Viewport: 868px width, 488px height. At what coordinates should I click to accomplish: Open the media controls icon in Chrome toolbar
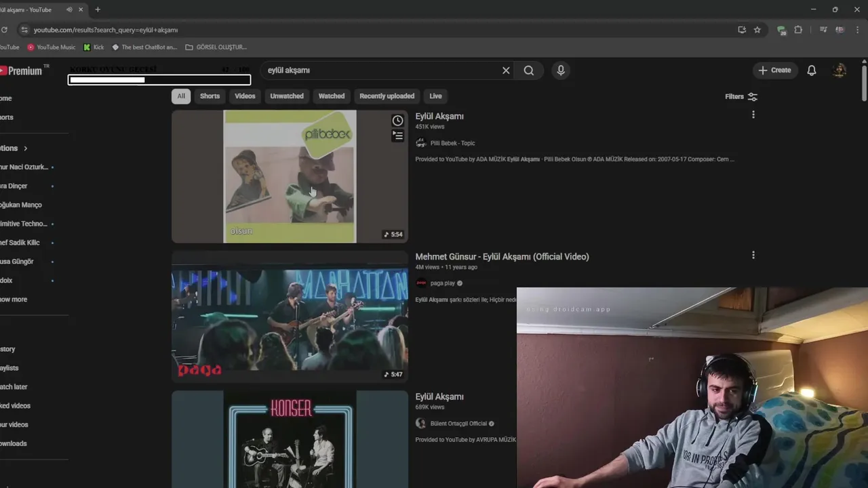(823, 30)
